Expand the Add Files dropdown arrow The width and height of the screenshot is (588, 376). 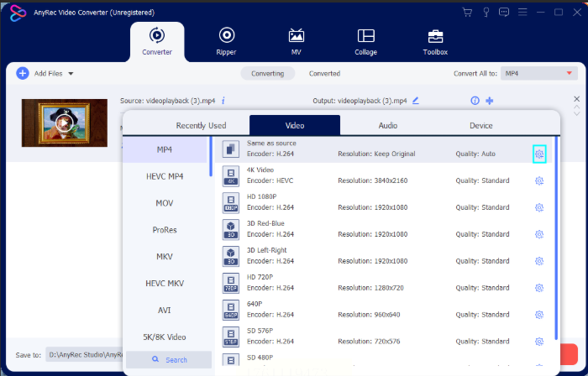tap(71, 74)
